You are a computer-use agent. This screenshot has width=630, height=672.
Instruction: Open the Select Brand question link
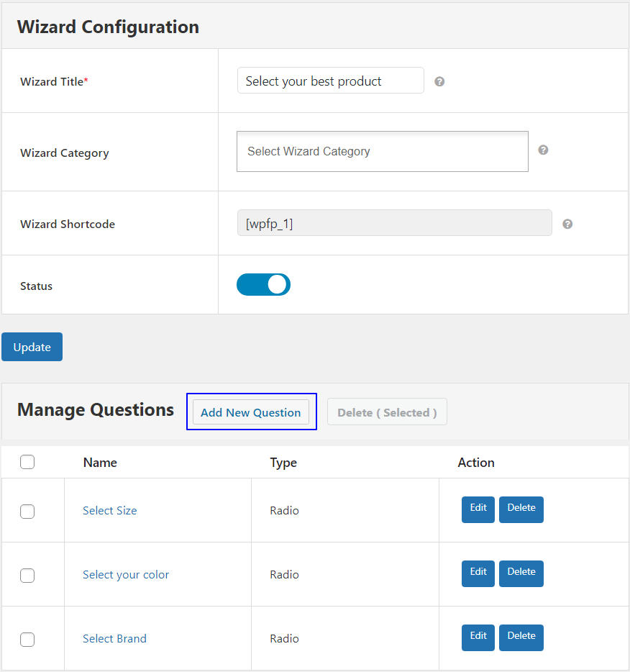(114, 639)
